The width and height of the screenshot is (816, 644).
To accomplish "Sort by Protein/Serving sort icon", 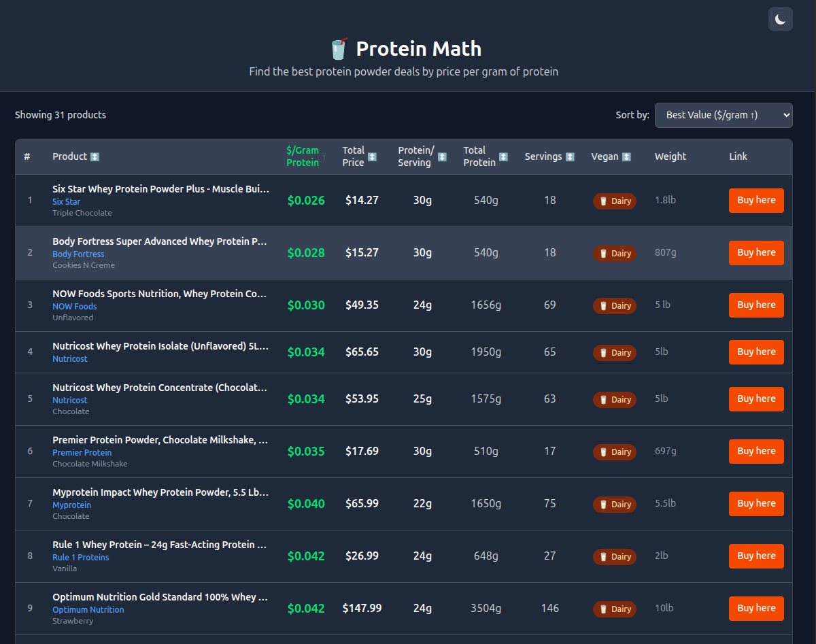I will pyautogui.click(x=442, y=156).
